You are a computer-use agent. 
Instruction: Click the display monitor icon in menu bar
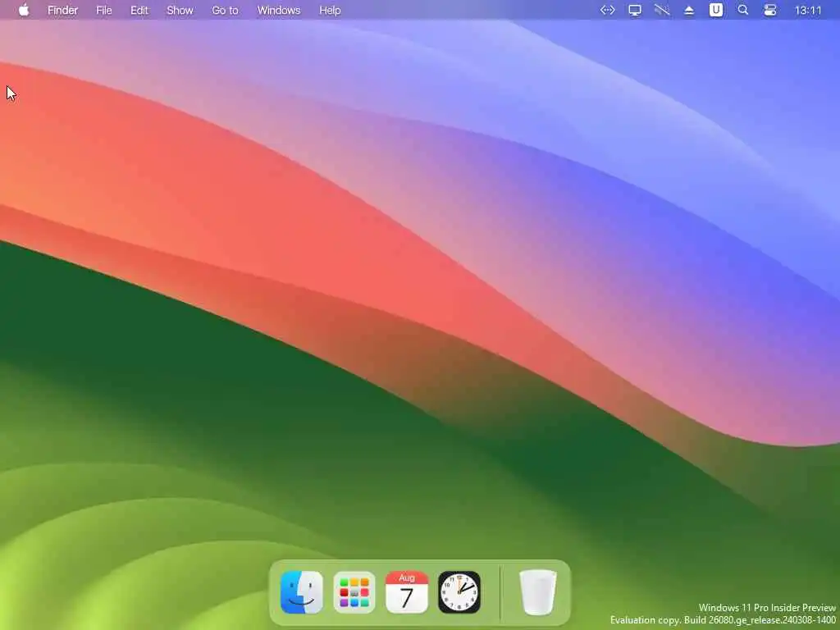click(x=635, y=10)
